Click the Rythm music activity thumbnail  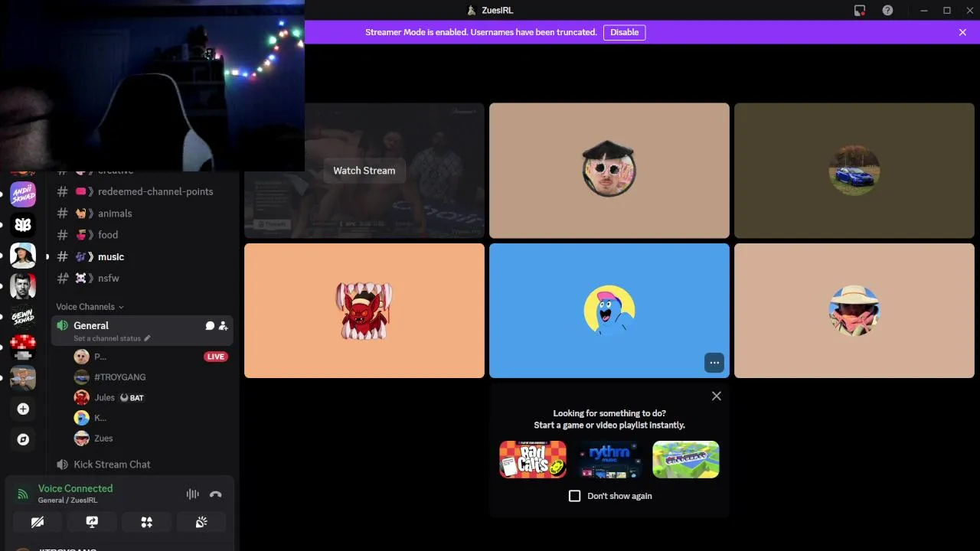pos(609,459)
